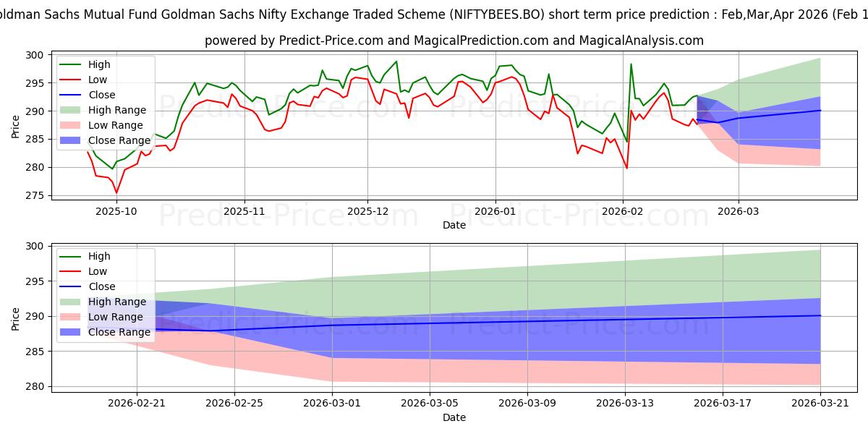Click the 2025-10 date tick label
This screenshot has width=868, height=434.
(116, 211)
